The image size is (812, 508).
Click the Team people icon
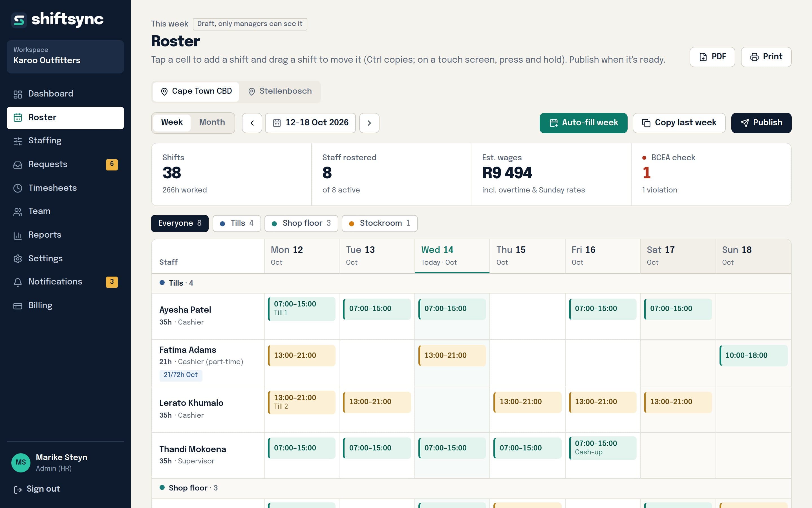click(x=18, y=212)
